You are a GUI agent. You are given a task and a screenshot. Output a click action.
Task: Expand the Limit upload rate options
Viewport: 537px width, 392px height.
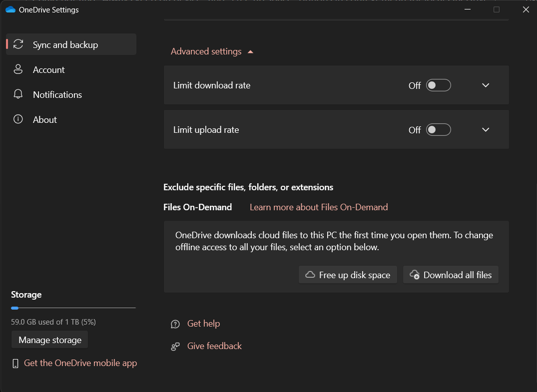pyautogui.click(x=485, y=129)
